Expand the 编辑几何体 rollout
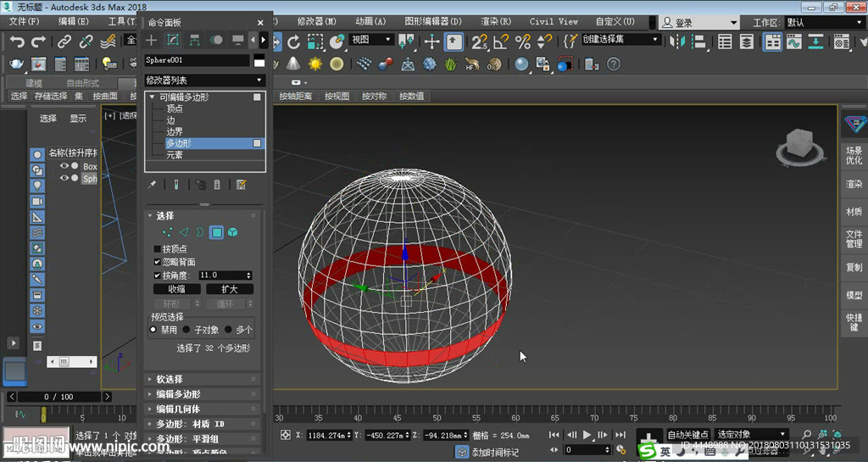 coord(203,409)
